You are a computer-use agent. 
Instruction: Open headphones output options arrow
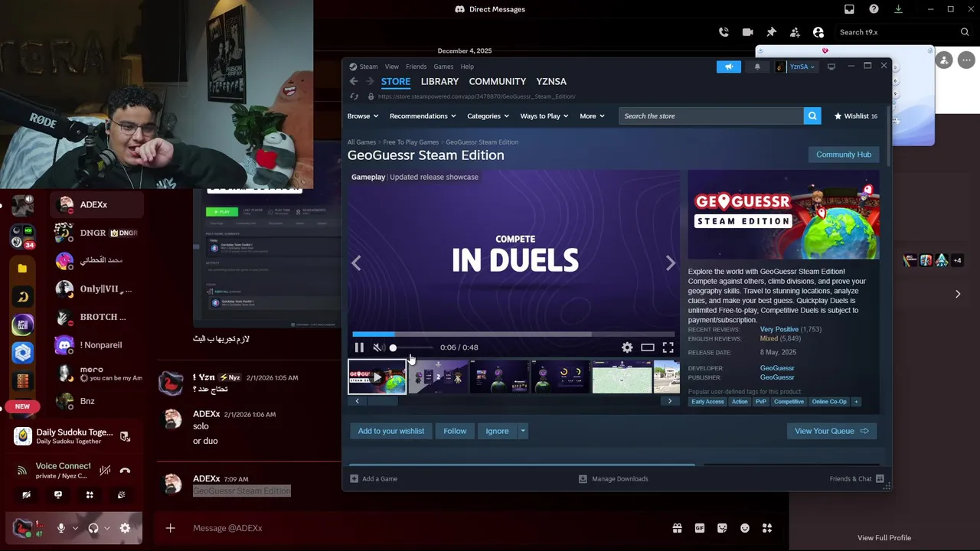click(107, 528)
